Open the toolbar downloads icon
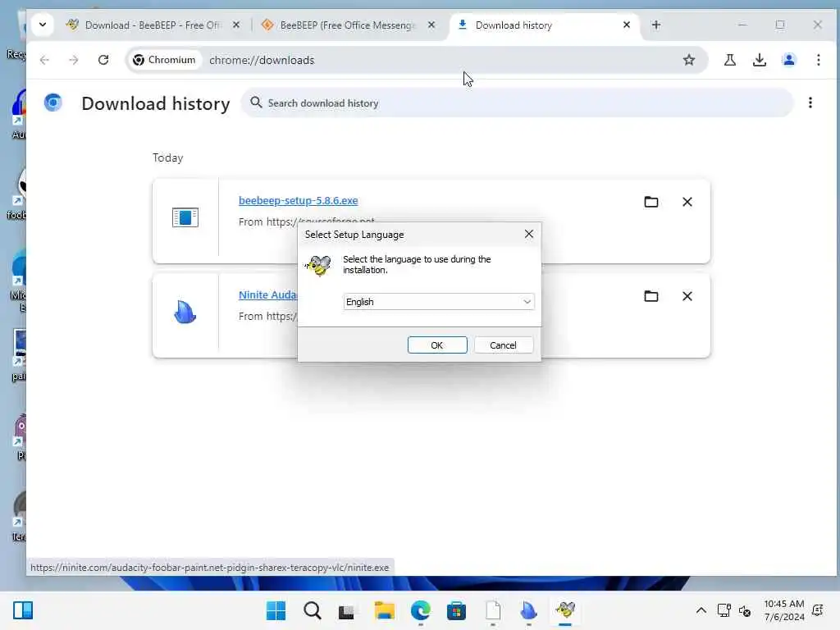Viewport: 840px width, 630px height. [x=759, y=60]
